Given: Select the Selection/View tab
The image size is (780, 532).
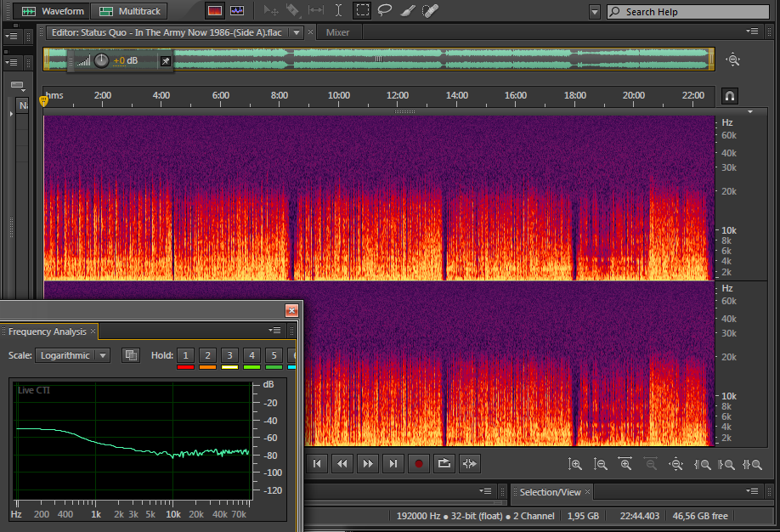Looking at the screenshot, I should (x=550, y=492).
